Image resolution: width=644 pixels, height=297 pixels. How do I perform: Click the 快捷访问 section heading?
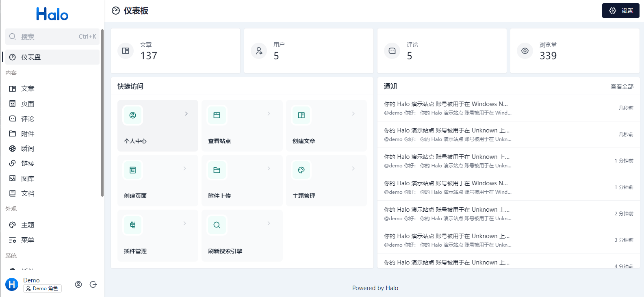pos(130,86)
